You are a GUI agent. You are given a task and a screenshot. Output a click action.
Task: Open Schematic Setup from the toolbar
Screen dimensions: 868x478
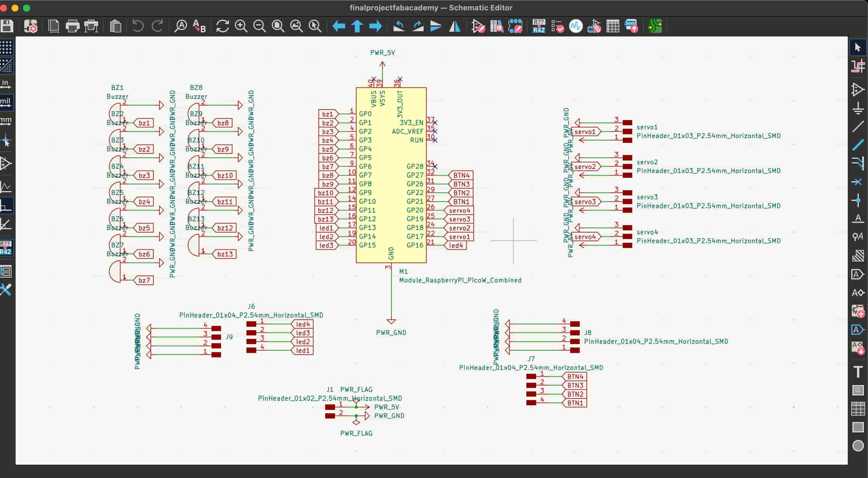pyautogui.click(x=31, y=26)
